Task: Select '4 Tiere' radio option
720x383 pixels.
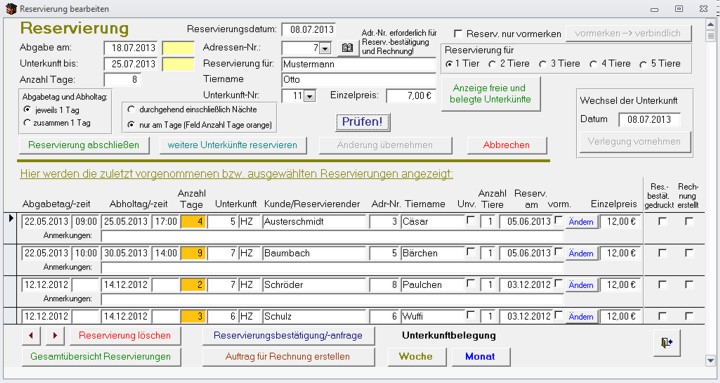Action: [x=593, y=64]
